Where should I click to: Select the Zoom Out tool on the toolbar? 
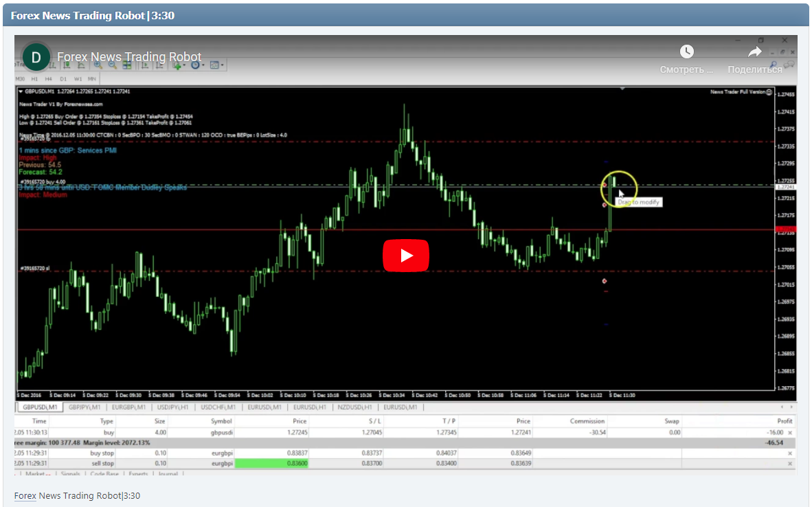point(112,66)
